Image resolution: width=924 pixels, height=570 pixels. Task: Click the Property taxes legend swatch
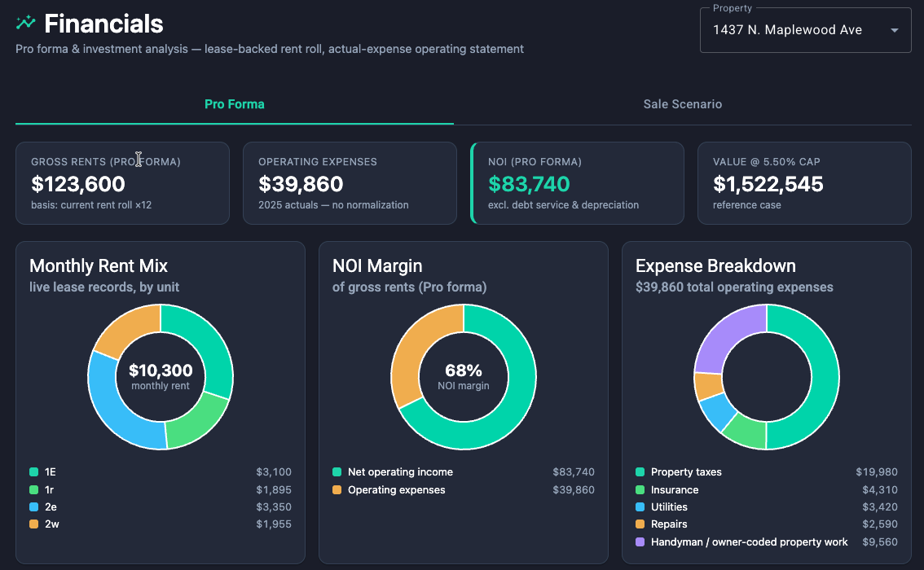coord(640,471)
